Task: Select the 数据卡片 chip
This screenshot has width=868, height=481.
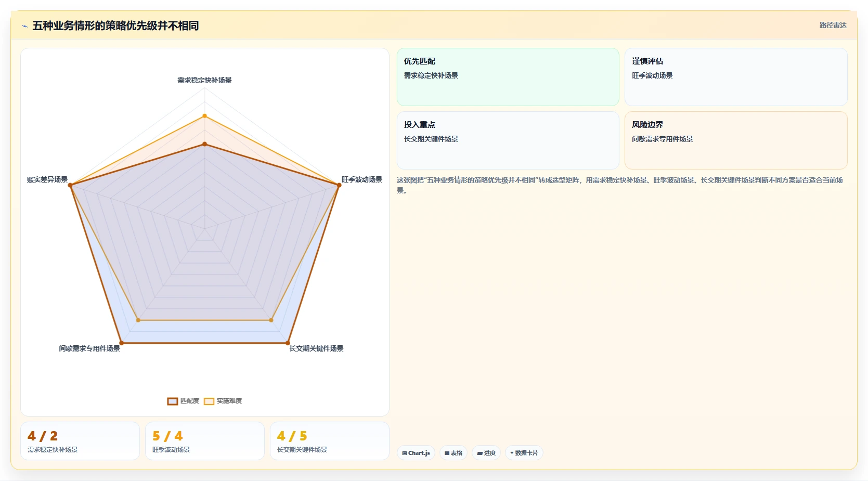Action: 524,453
